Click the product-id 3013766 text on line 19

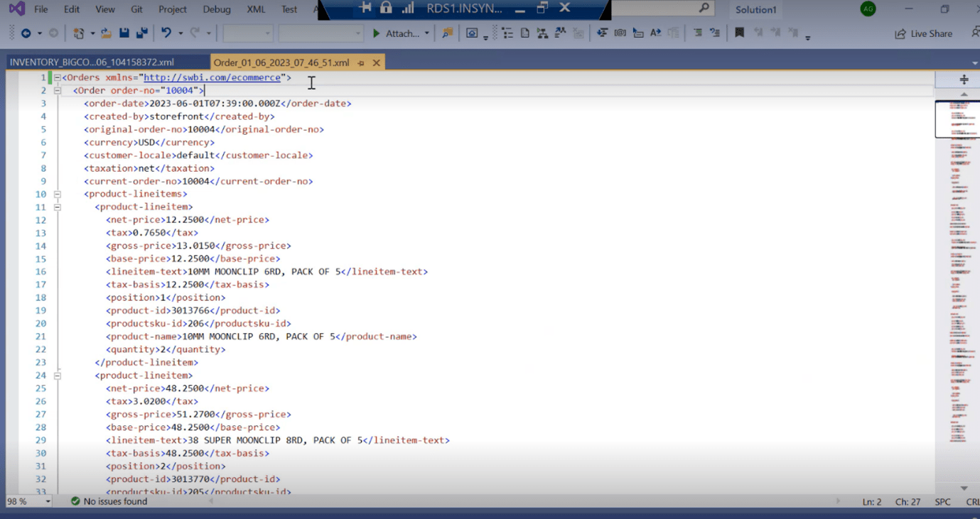tap(193, 310)
